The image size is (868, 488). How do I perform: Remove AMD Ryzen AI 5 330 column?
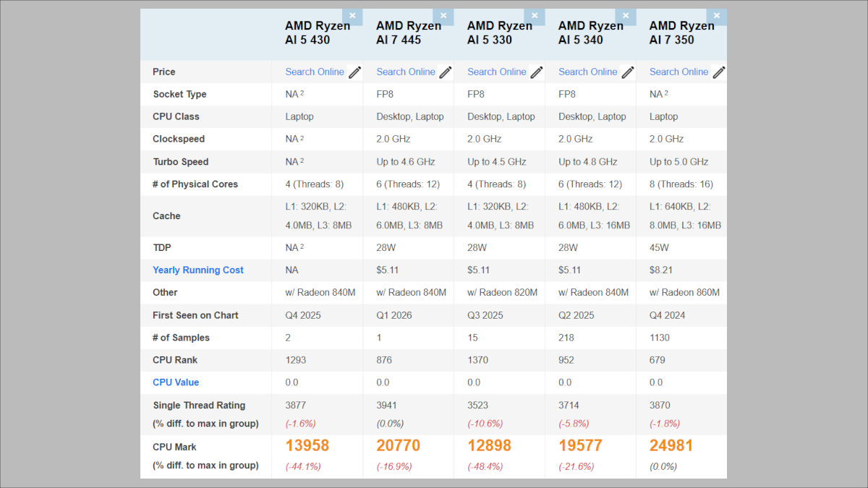(x=535, y=15)
